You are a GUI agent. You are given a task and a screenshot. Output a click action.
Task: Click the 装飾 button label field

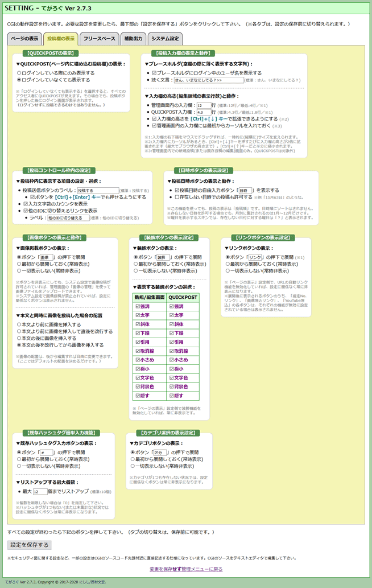163,257
